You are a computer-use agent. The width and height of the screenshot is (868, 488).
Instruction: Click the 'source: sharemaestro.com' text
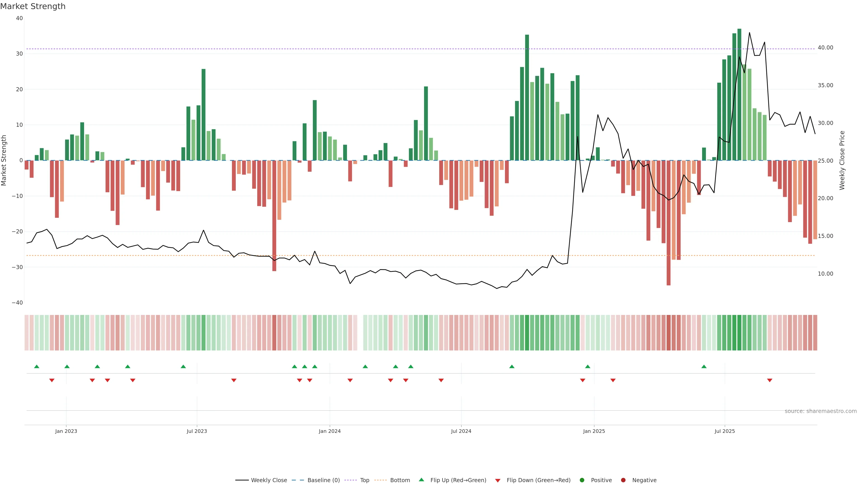821,411
